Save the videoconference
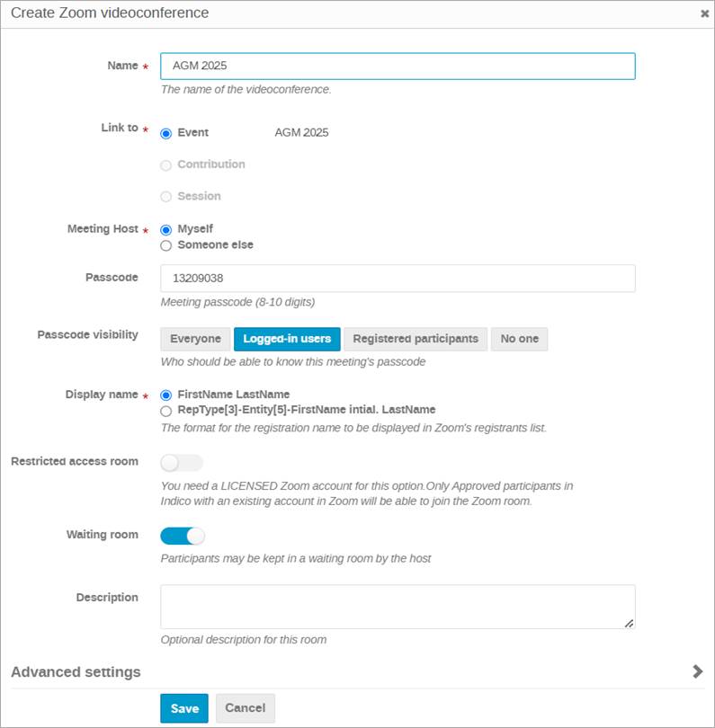 pos(184,708)
